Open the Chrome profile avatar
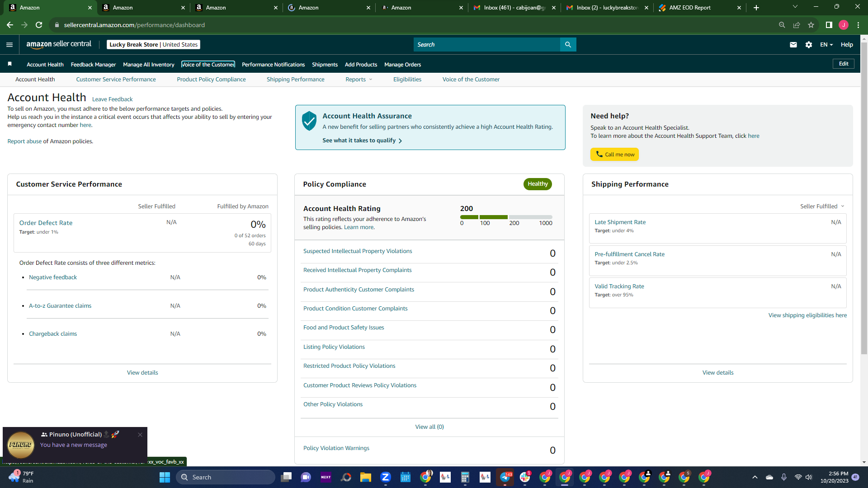 tap(844, 25)
